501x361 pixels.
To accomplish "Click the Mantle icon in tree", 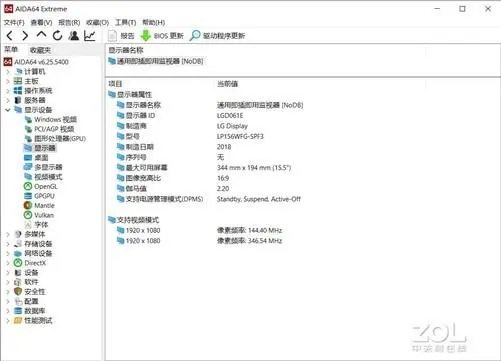I will point(28,205).
